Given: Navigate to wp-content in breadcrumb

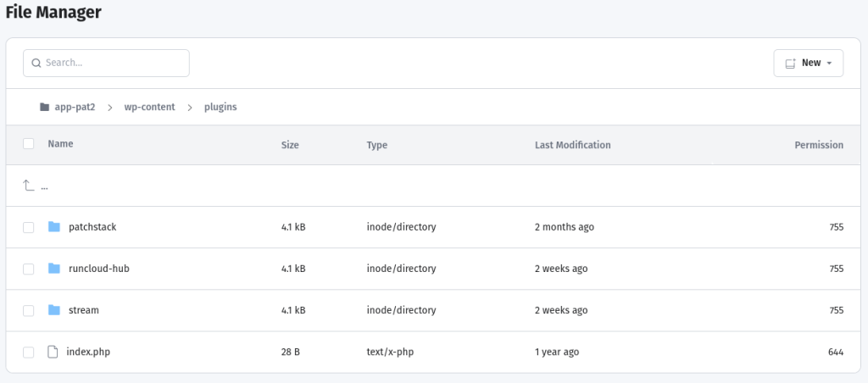Looking at the screenshot, I should tap(149, 108).
